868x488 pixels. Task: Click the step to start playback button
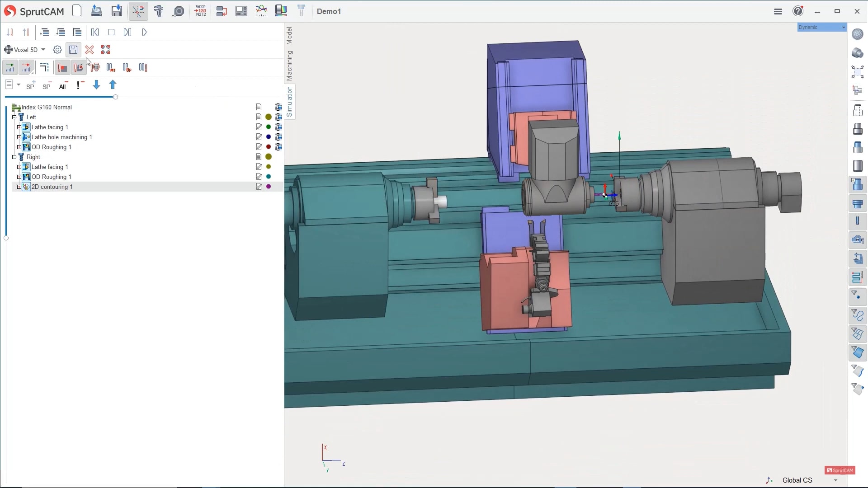pyautogui.click(x=95, y=32)
